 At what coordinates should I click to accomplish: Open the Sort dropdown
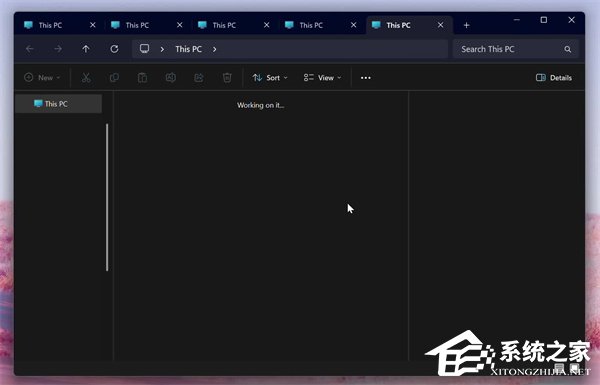pos(270,78)
